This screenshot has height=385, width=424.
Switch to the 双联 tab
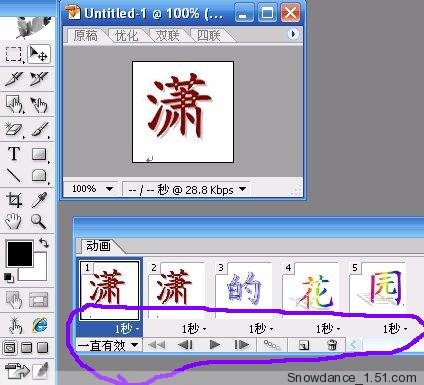[x=167, y=35]
